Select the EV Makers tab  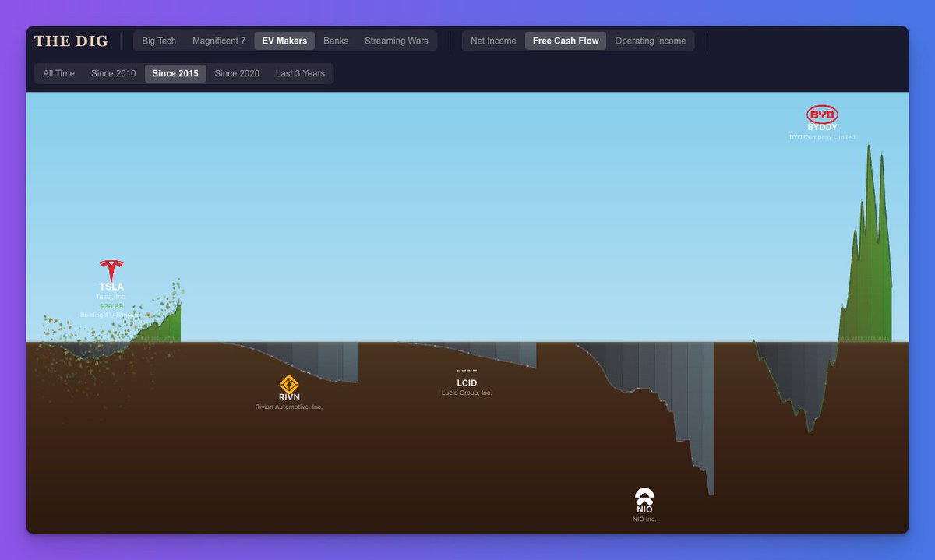pos(284,41)
